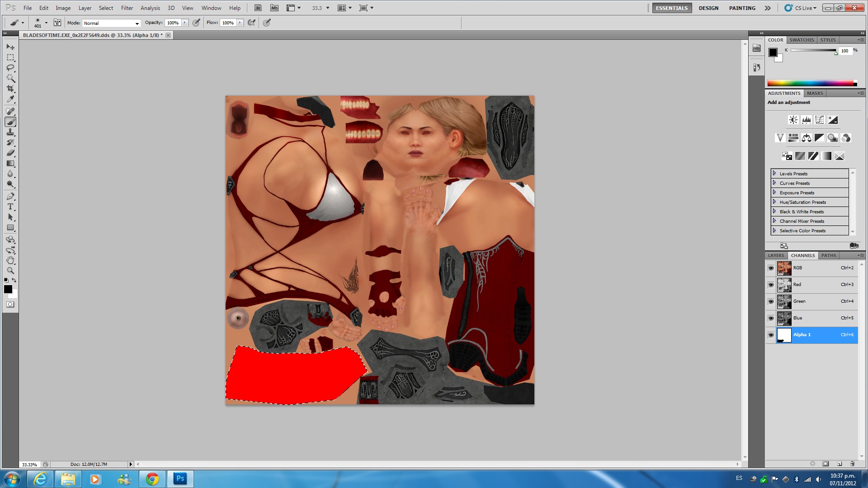Viewport: 868px width, 488px height.
Task: Select the Eyedropper tool
Action: click(x=10, y=99)
